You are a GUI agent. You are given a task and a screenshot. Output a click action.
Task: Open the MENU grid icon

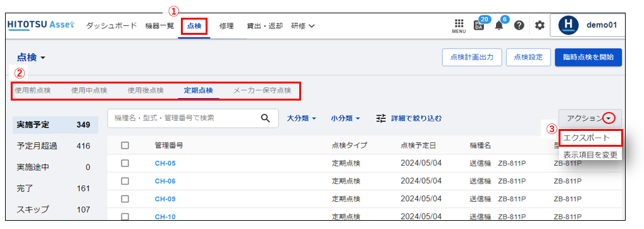tap(459, 25)
